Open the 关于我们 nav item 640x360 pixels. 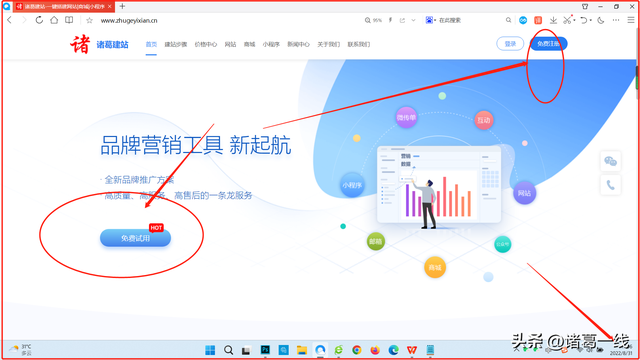coord(329,44)
